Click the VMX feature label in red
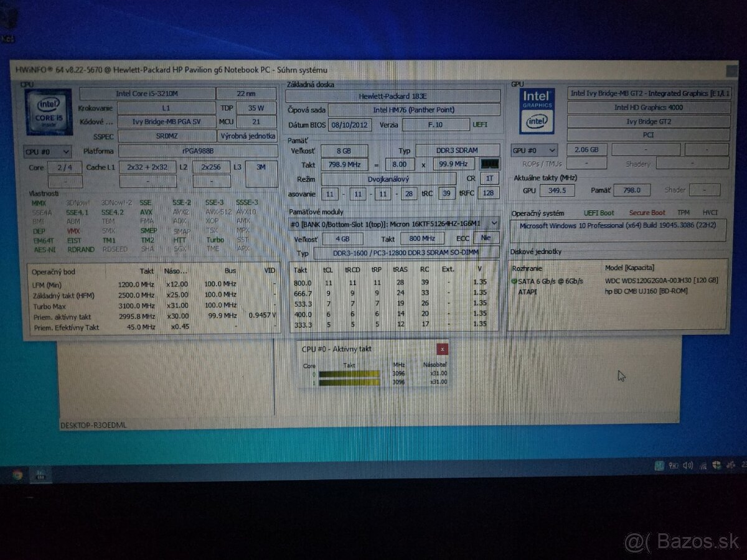 click(73, 231)
